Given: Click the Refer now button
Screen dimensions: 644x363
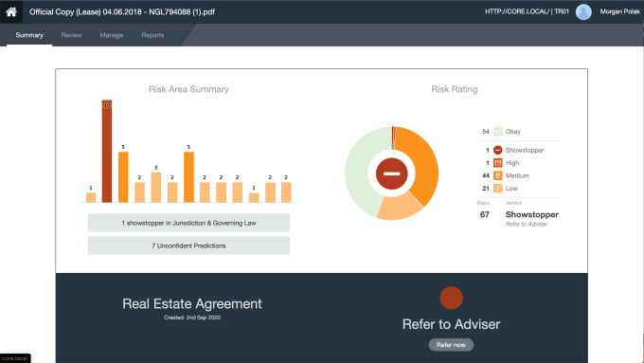Looking at the screenshot, I should point(451,344).
